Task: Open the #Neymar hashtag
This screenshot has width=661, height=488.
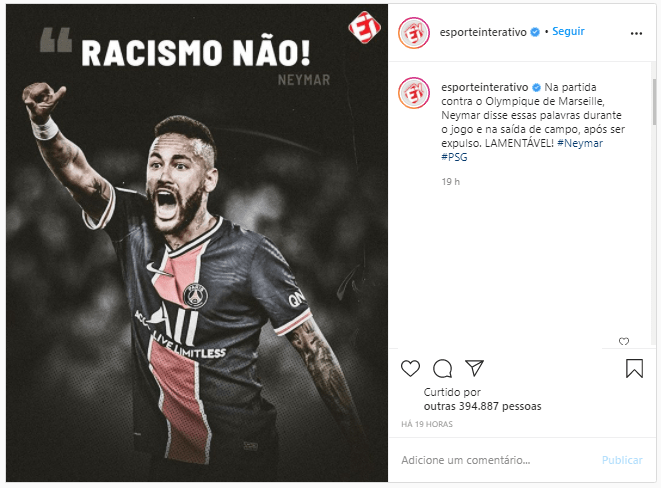Action: 580,143
